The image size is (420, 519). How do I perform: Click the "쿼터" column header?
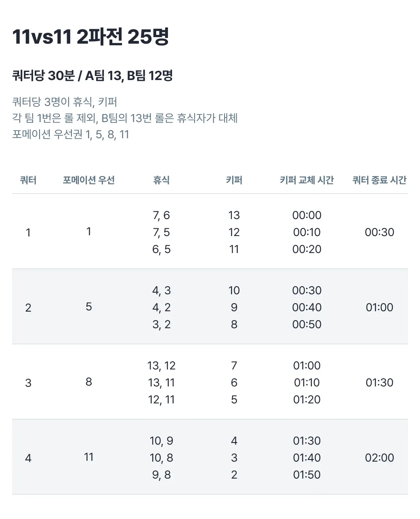tap(28, 180)
